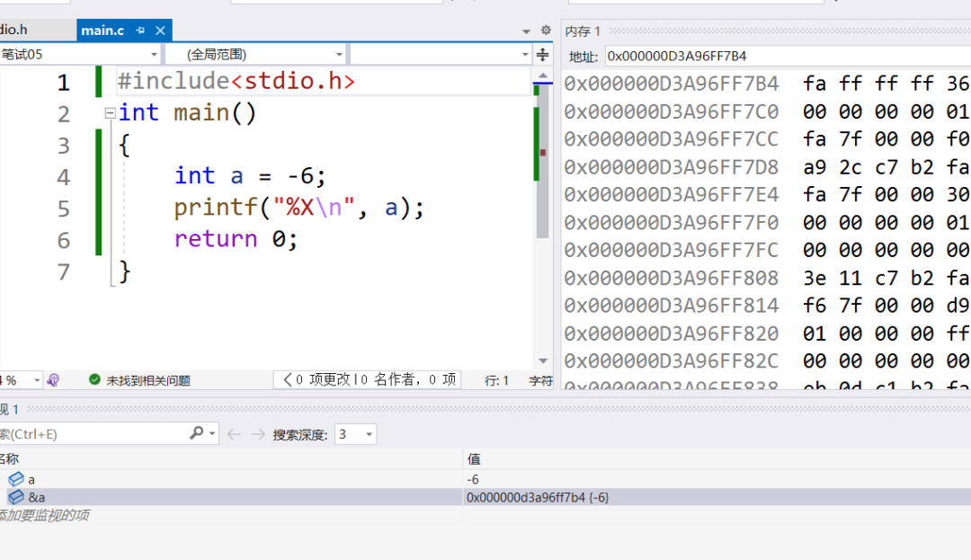This screenshot has height=560, width=971.
Task: Click the value 0x000000d3a96ff7b4 {-6}
Action: tap(538, 497)
